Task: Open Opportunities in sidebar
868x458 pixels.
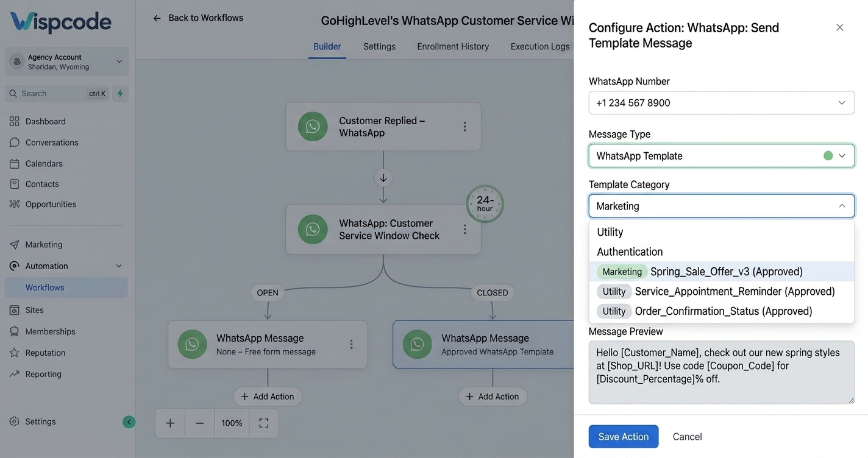Action: [51, 204]
